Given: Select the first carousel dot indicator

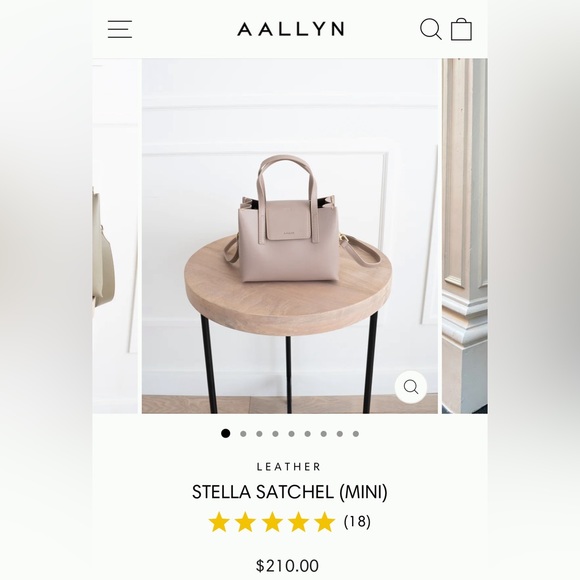Looking at the screenshot, I should click(226, 434).
